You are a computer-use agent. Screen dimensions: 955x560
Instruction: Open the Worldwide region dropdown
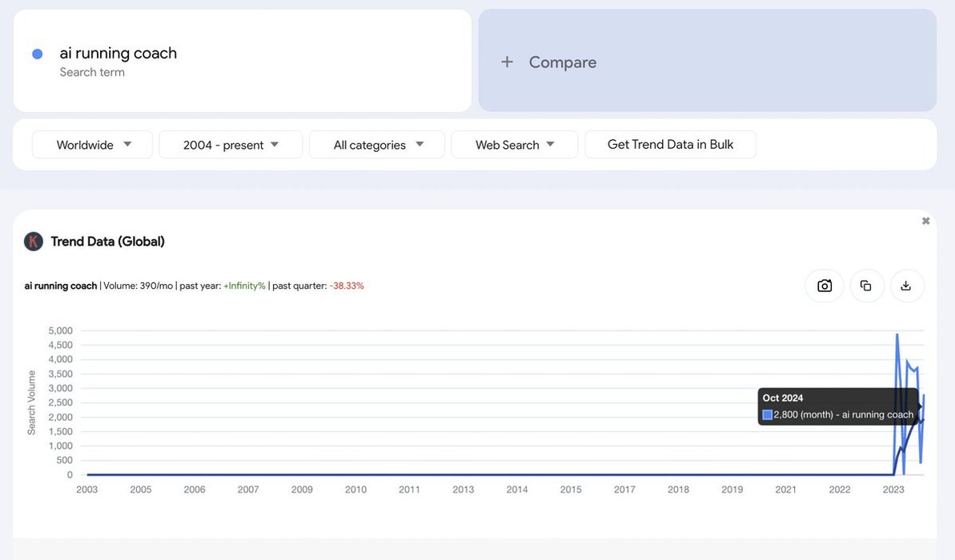coord(92,145)
